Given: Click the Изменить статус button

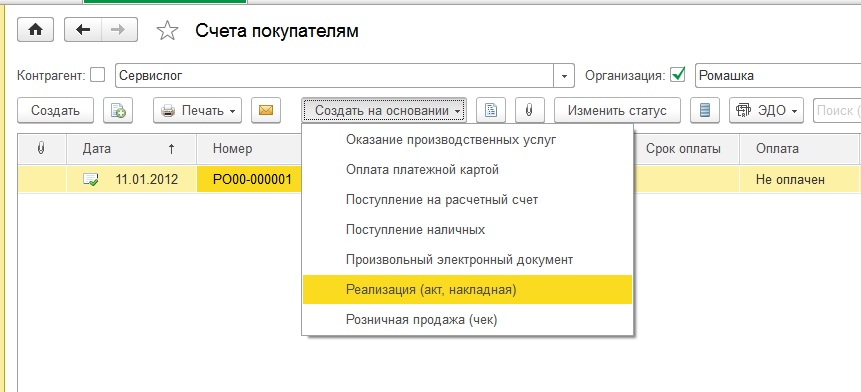Looking at the screenshot, I should 617,110.
